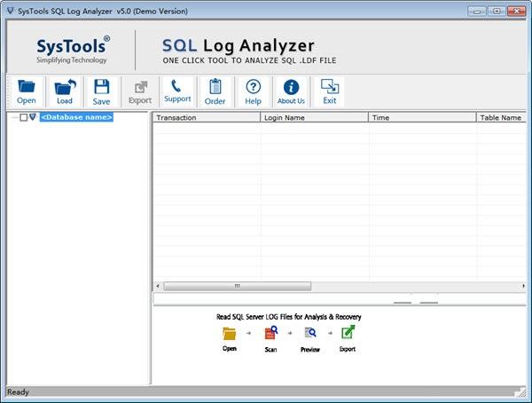
Task: Click the Scan step icon in workflow
Action: point(270,334)
